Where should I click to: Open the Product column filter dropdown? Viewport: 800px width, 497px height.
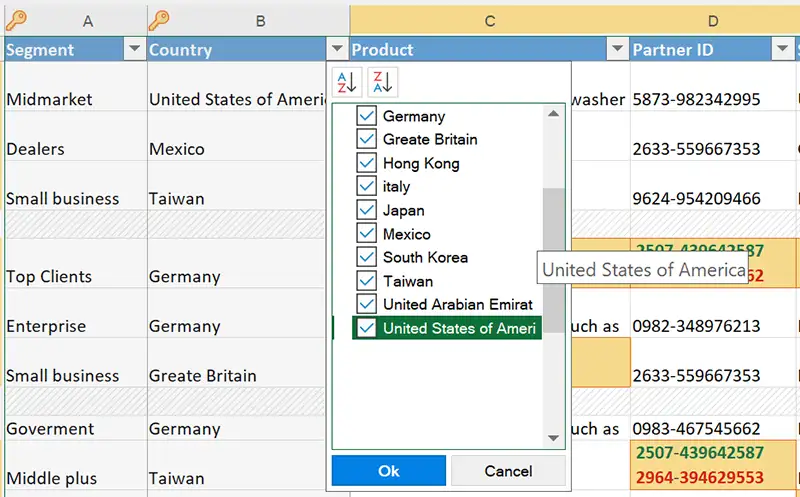point(617,49)
